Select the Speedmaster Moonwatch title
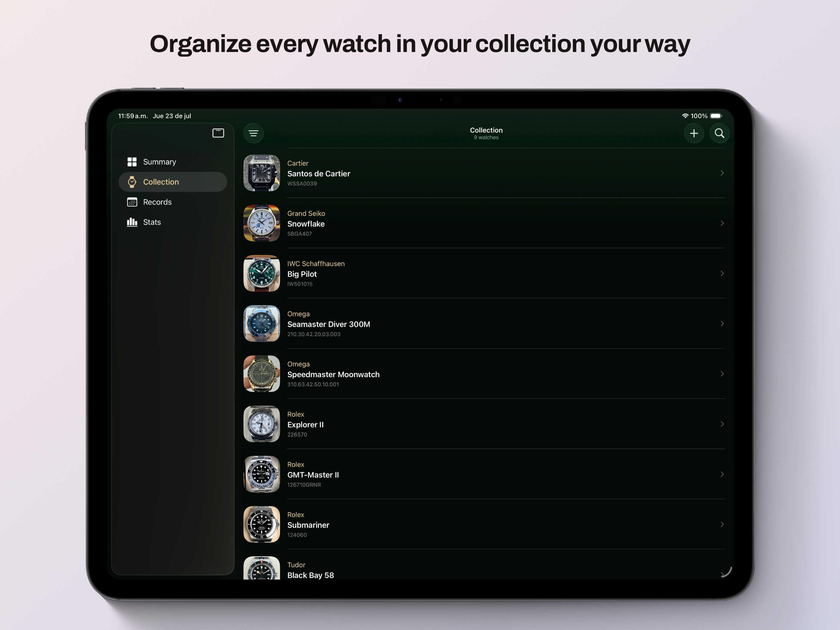The width and height of the screenshot is (840, 630). pyautogui.click(x=333, y=374)
